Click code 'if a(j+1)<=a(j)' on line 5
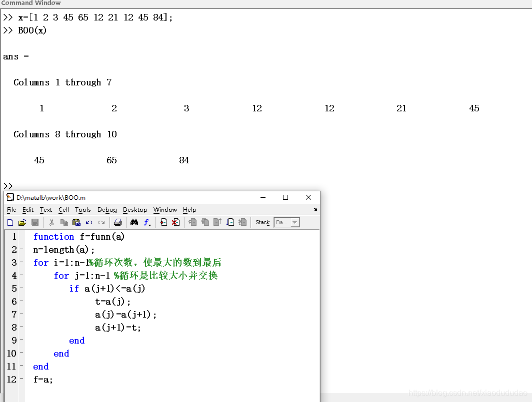Image resolution: width=532 pixels, height=402 pixels. 107,289
